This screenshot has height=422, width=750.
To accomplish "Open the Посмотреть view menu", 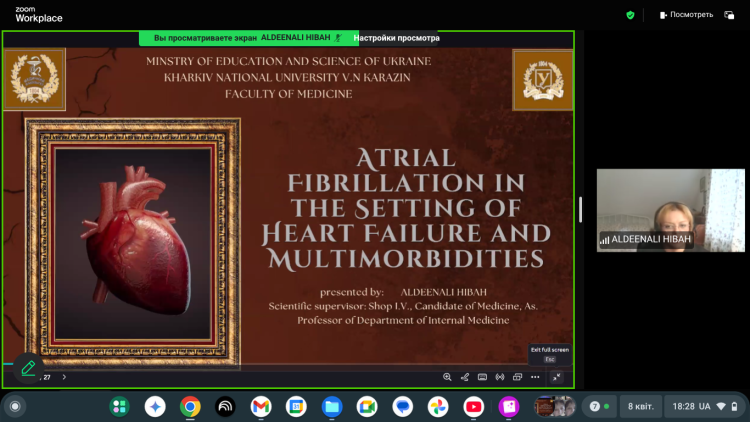I will (x=686, y=15).
